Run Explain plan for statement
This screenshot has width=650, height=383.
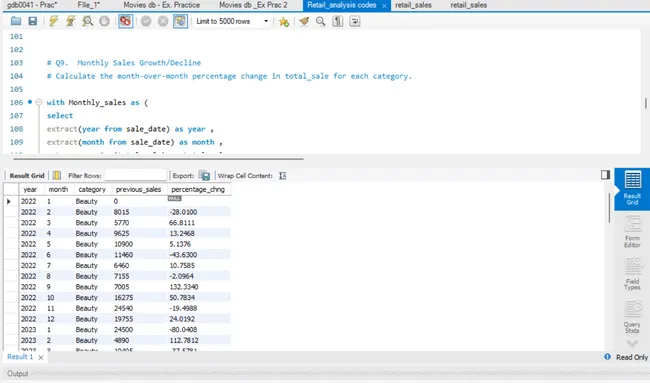click(x=87, y=21)
